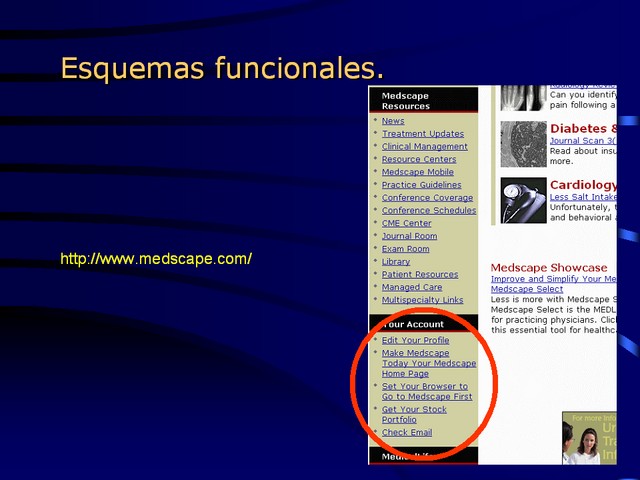Viewport: 640px width, 480px height.
Task: Click the Cardiology blood pressure gauge thumbnail
Action: tap(524, 200)
